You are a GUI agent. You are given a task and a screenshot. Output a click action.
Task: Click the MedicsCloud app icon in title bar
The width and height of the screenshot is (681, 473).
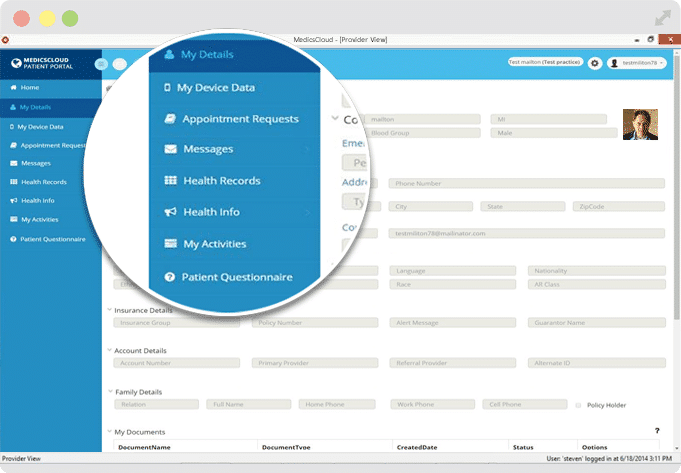5,40
